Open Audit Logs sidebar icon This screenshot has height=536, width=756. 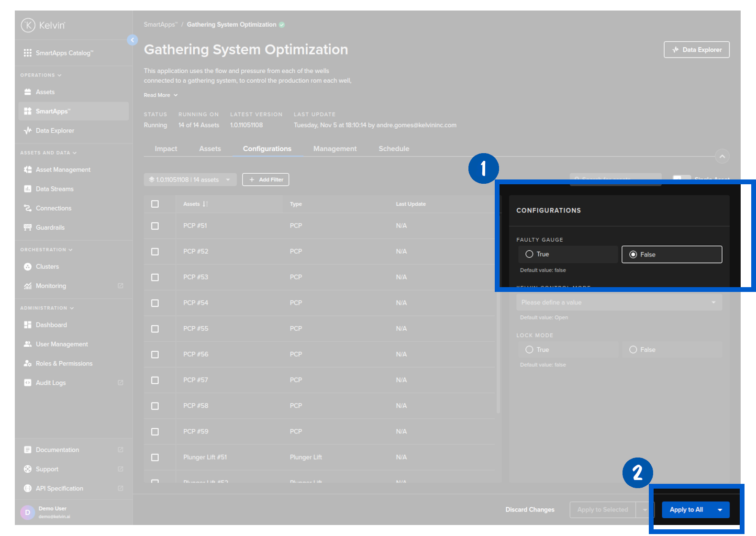click(x=28, y=383)
